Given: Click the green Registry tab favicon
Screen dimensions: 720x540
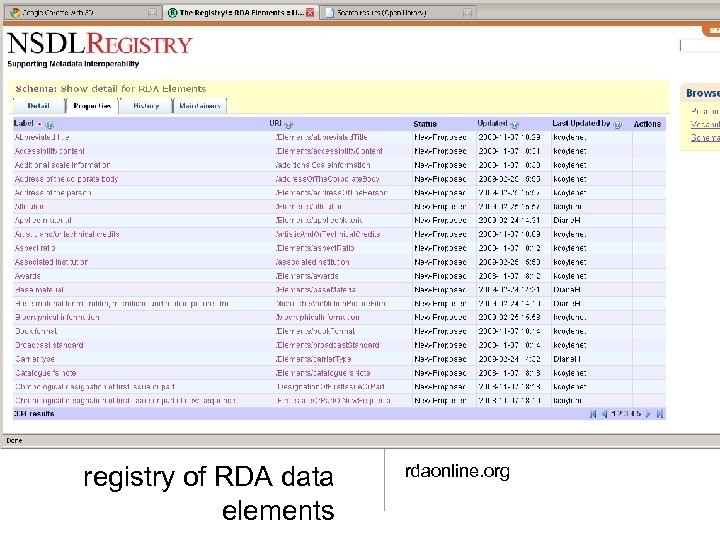Looking at the screenshot, I should (172, 13).
